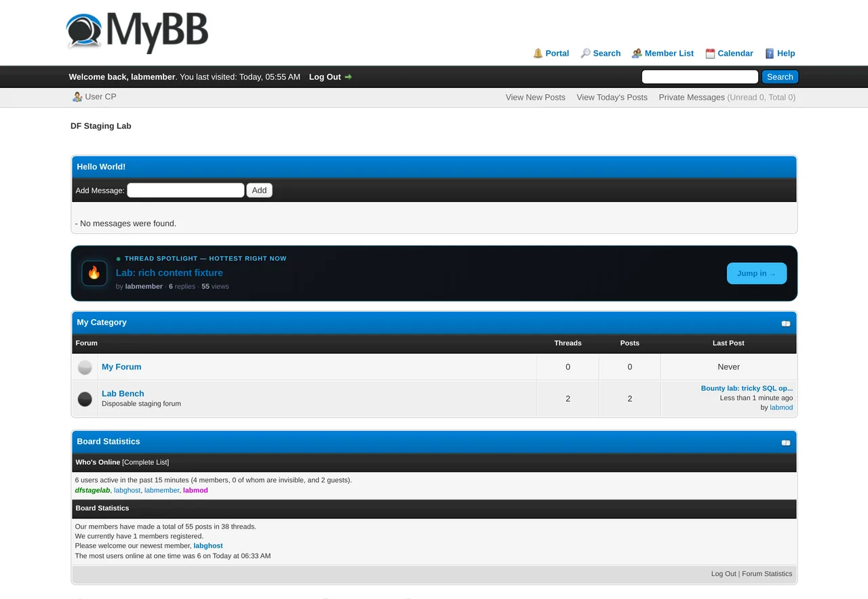Screen dimensions: 868x599
Task: Open the Portal page
Action: pos(557,54)
